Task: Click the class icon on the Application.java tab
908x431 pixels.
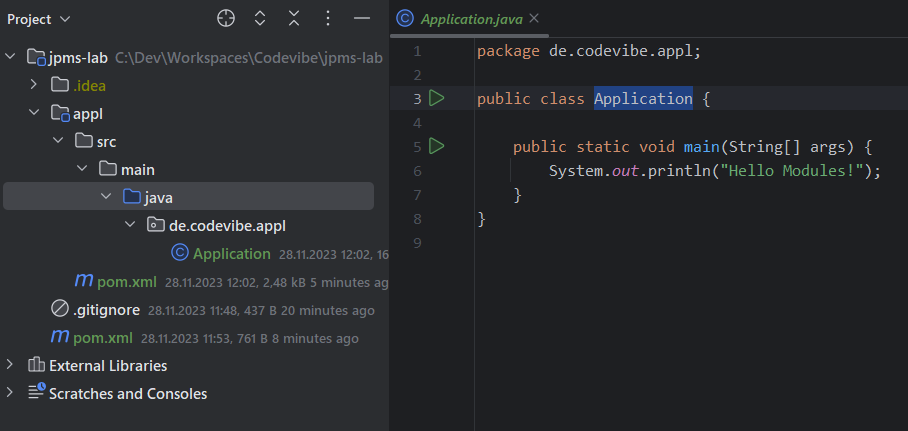Action: click(x=405, y=19)
